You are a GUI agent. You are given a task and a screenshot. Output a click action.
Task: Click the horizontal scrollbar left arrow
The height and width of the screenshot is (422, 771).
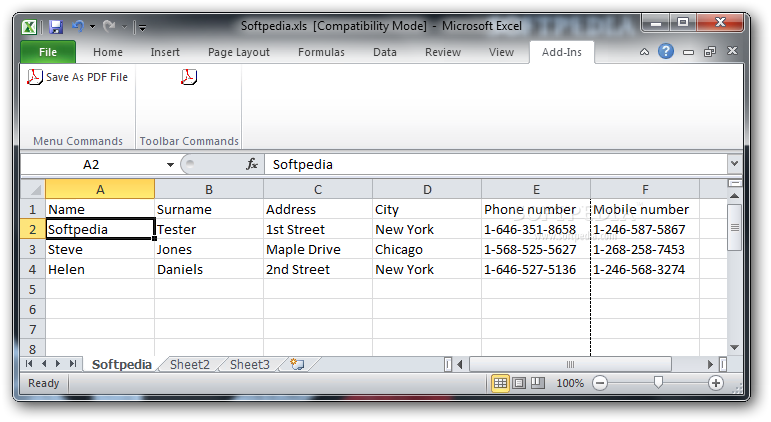tap(460, 364)
